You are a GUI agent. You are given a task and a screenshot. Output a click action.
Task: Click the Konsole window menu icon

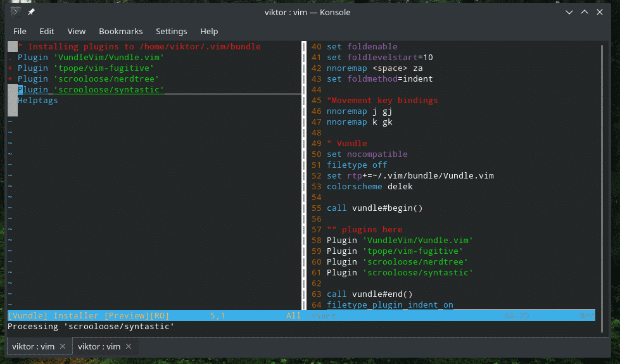point(16,12)
